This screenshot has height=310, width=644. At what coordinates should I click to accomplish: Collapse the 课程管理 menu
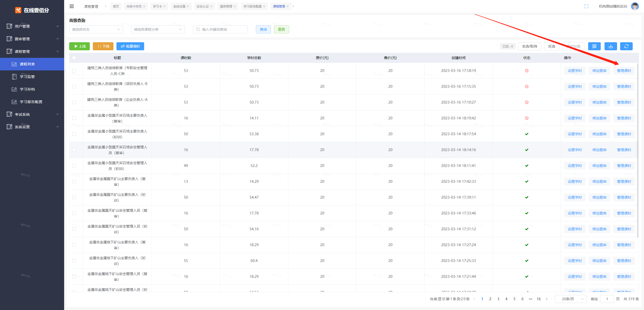32,51
